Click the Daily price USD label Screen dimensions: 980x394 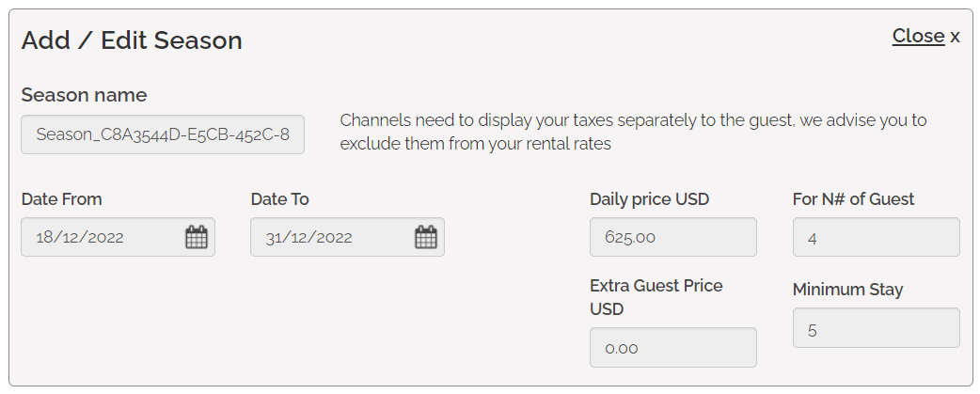[x=649, y=199]
